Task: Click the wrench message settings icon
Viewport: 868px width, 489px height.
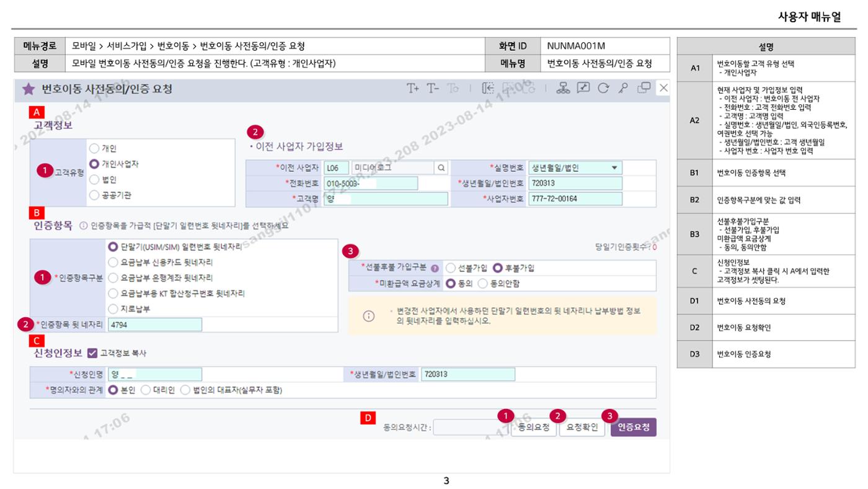Action: [x=583, y=88]
